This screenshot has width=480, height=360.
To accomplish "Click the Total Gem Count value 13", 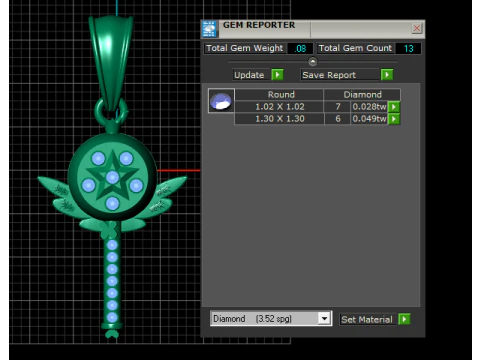I will pos(408,48).
